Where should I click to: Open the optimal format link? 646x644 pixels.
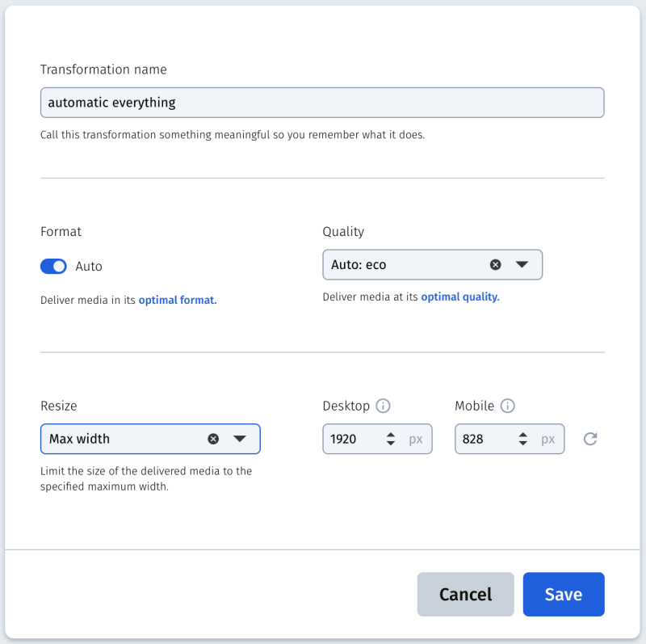point(178,300)
